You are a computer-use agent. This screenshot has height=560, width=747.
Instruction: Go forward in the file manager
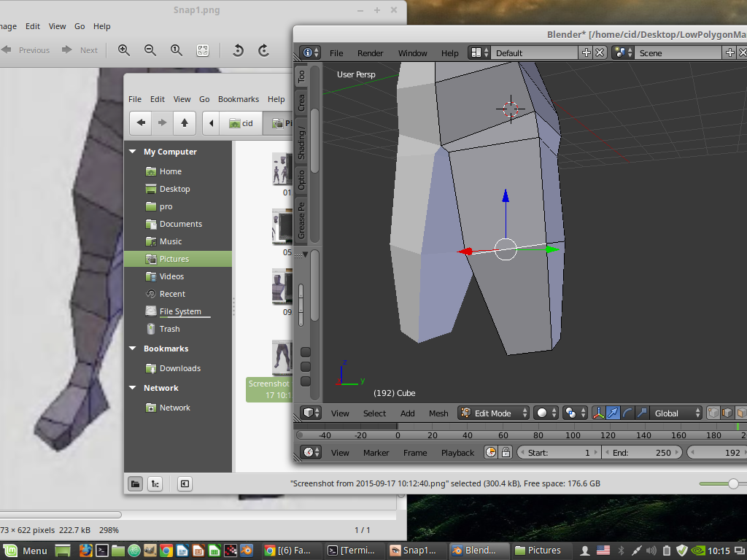pos(163,122)
